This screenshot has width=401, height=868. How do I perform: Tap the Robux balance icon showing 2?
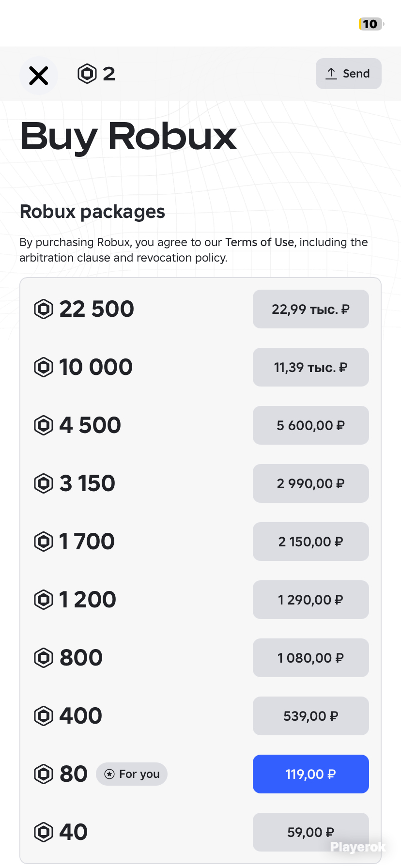click(x=87, y=74)
